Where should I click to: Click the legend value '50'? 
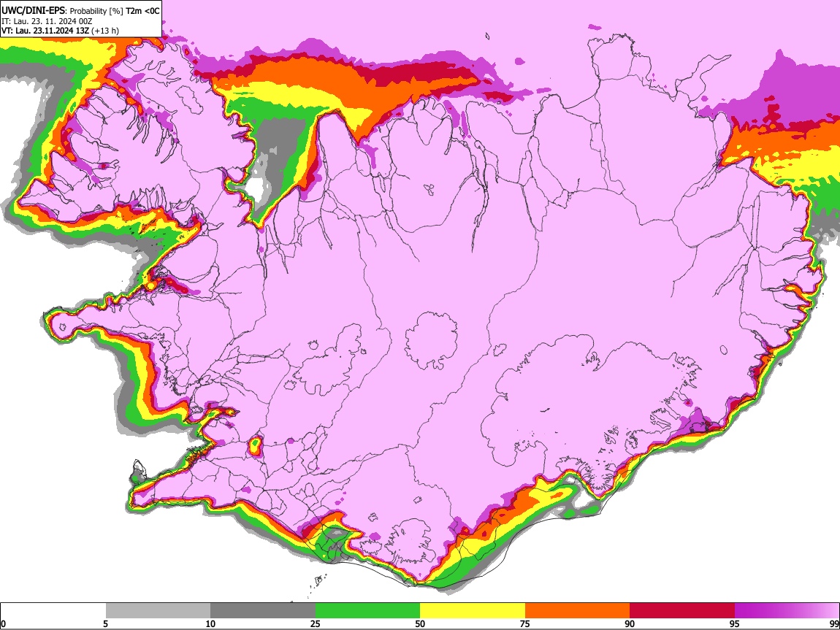[420, 623]
